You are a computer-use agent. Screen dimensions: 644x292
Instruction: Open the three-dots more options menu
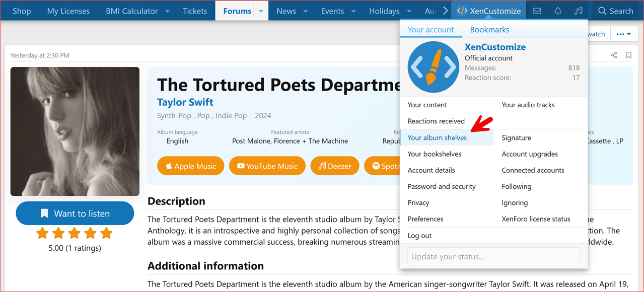click(x=624, y=34)
